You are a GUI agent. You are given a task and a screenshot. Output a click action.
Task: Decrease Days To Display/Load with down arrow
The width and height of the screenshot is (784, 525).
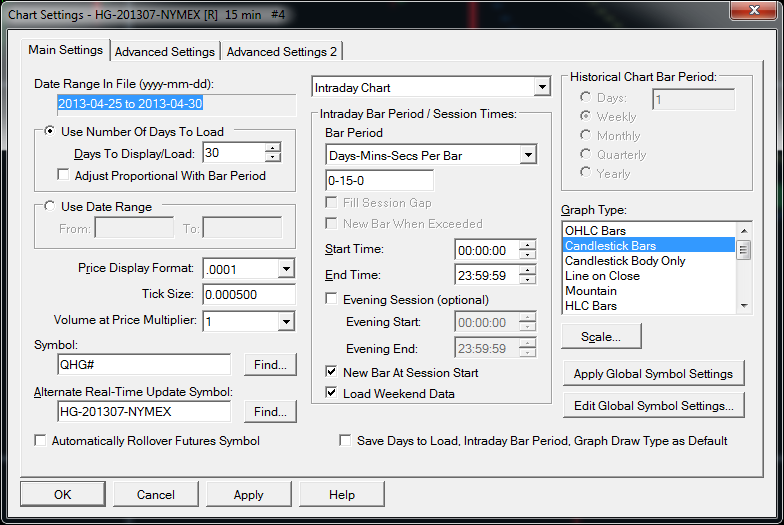coord(273,158)
